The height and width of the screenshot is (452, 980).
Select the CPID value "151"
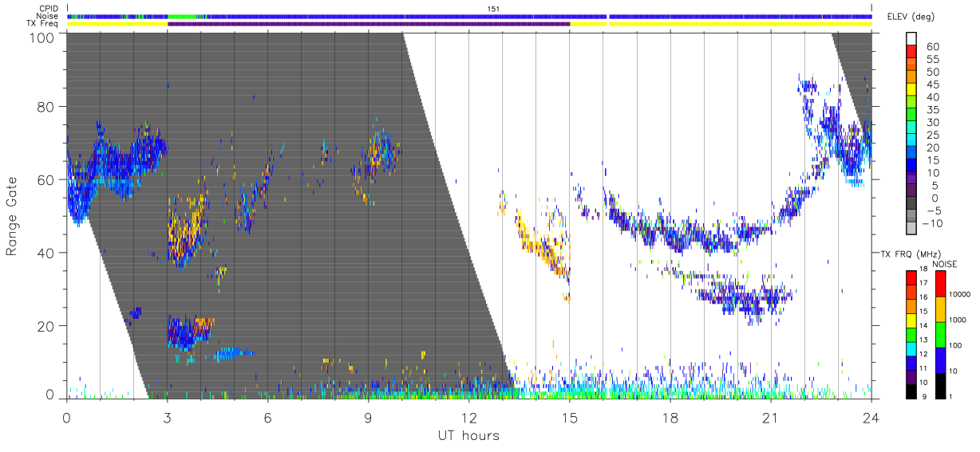click(x=492, y=9)
